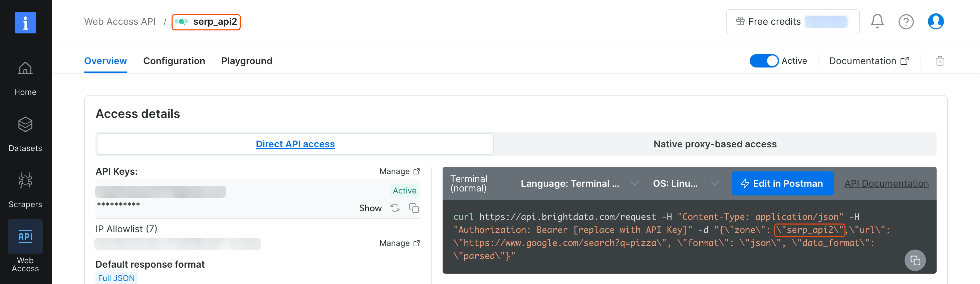Open the Home sidebar item
This screenshot has height=284, width=980.
pyautogui.click(x=25, y=79)
